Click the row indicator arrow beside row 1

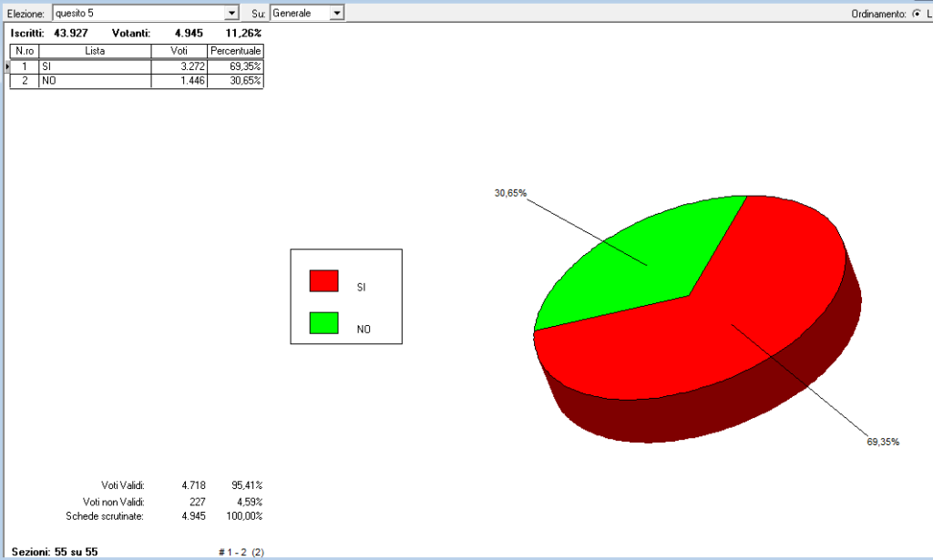pyautogui.click(x=8, y=66)
